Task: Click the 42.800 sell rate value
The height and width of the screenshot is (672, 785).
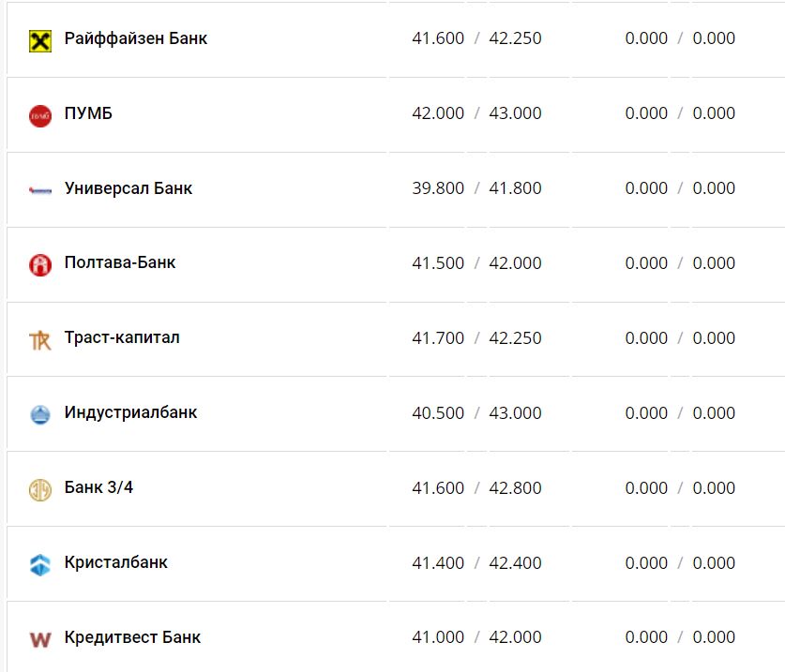Action: [515, 488]
